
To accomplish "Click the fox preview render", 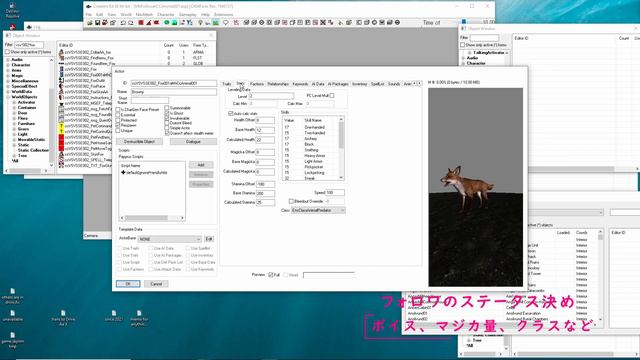I will click(x=476, y=187).
